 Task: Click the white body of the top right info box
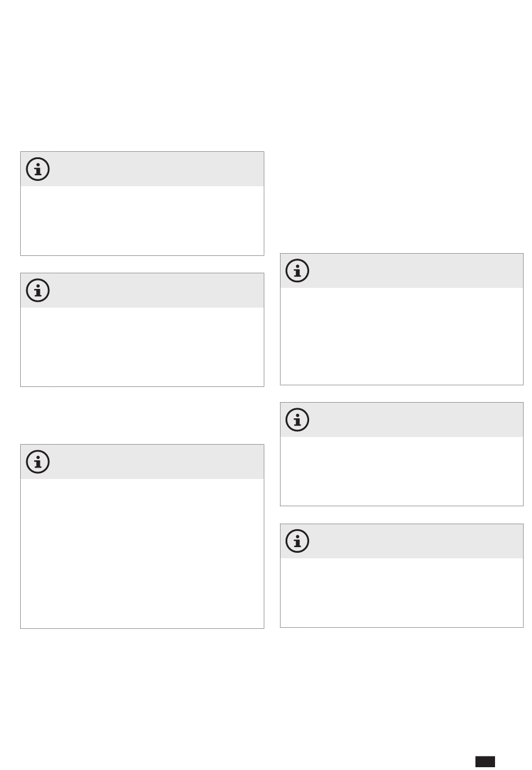point(402,336)
